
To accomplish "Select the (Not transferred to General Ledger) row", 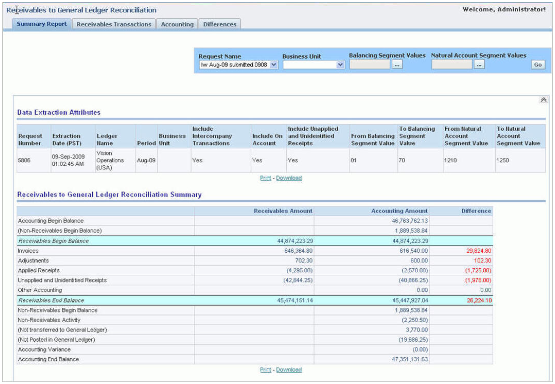I will pos(62,330).
